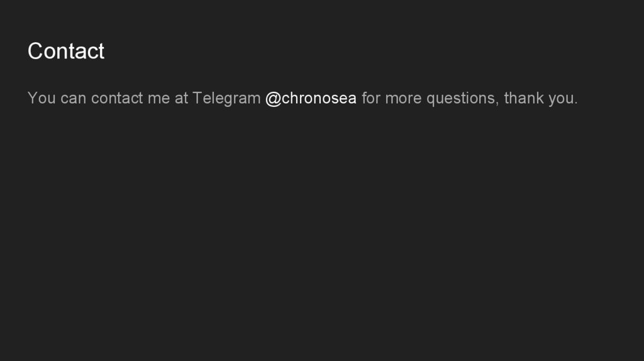Click the capital "T" in Telegram
This screenshot has height=361, width=644.
click(197, 99)
